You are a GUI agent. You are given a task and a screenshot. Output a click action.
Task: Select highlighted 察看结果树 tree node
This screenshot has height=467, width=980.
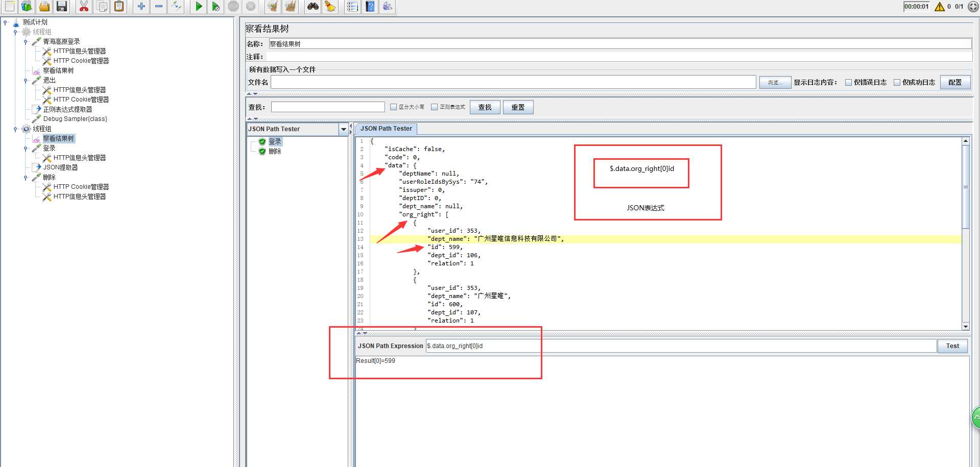[x=58, y=138]
